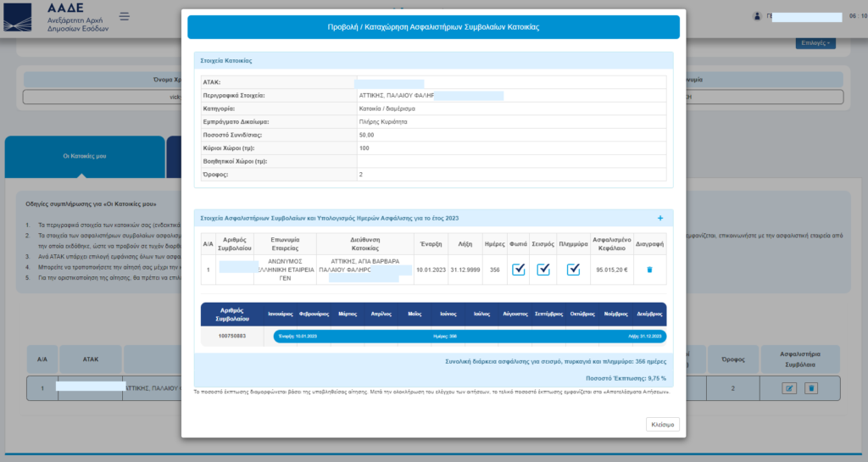Click the hamburger menu icon beside the logo

[125, 16]
